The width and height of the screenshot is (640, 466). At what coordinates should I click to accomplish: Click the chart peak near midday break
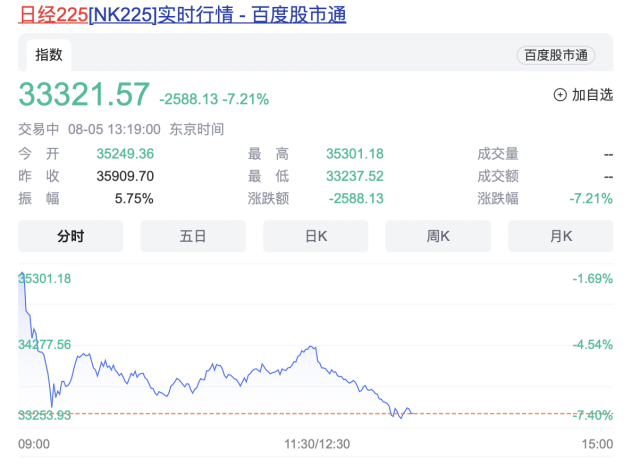[312, 347]
